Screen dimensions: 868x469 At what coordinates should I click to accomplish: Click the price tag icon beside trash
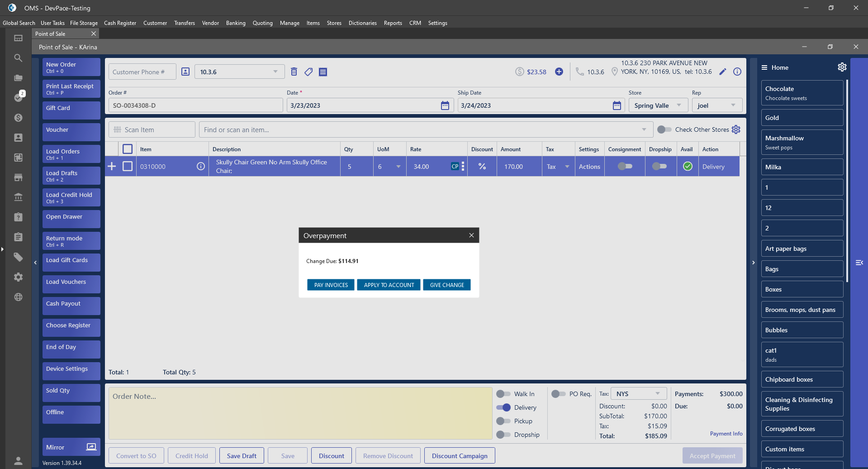[308, 72]
